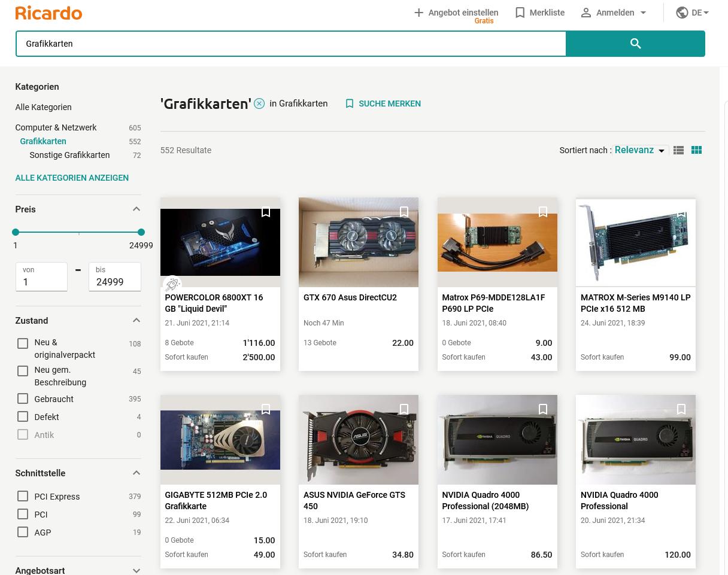
Task: Bookmark the NVIDIA Quadro 4000 Professional (2048MB) listing
Action: (x=543, y=410)
